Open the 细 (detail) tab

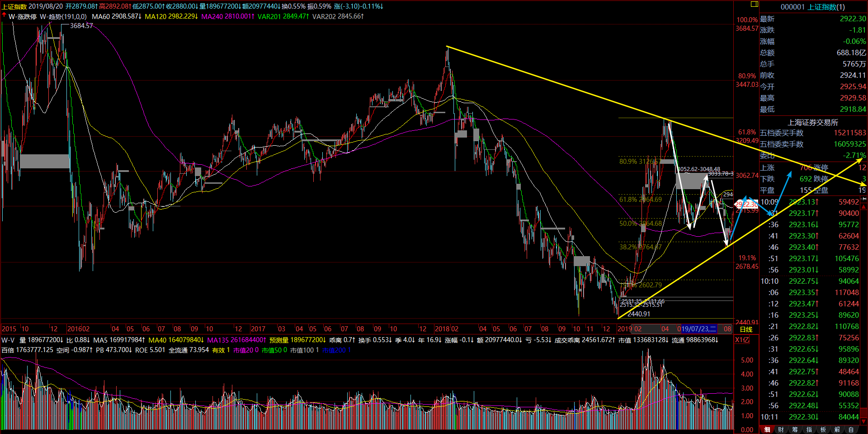coord(767,429)
